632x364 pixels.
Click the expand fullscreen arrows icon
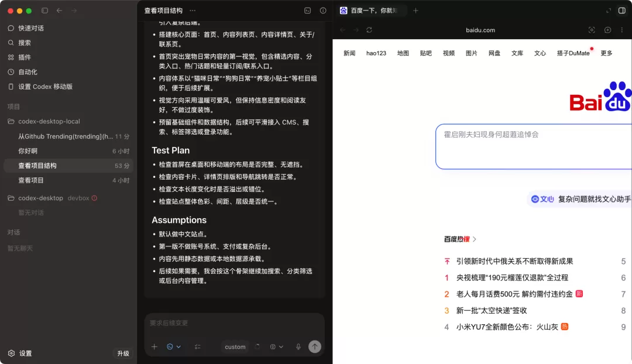609,11
